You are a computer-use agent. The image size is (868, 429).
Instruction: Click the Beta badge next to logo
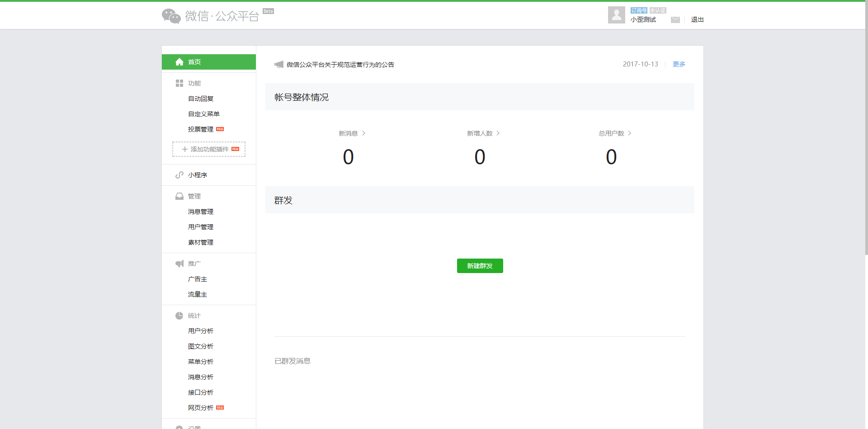pyautogui.click(x=268, y=11)
